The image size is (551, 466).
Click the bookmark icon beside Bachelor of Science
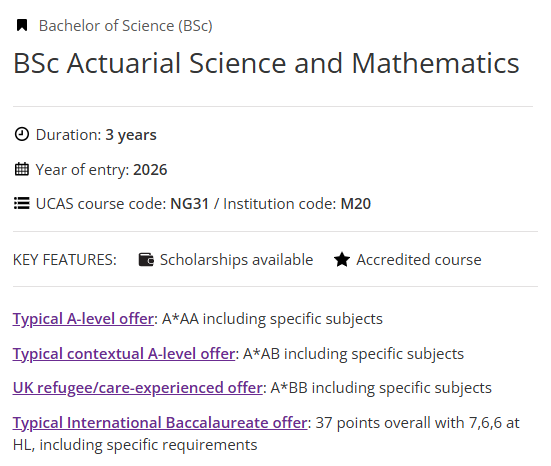pyautogui.click(x=22, y=25)
